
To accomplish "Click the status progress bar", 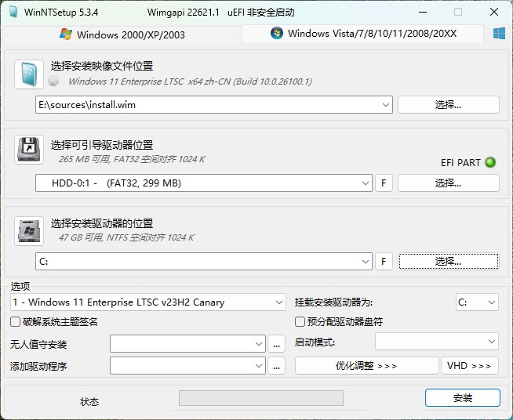I will click(x=261, y=398).
